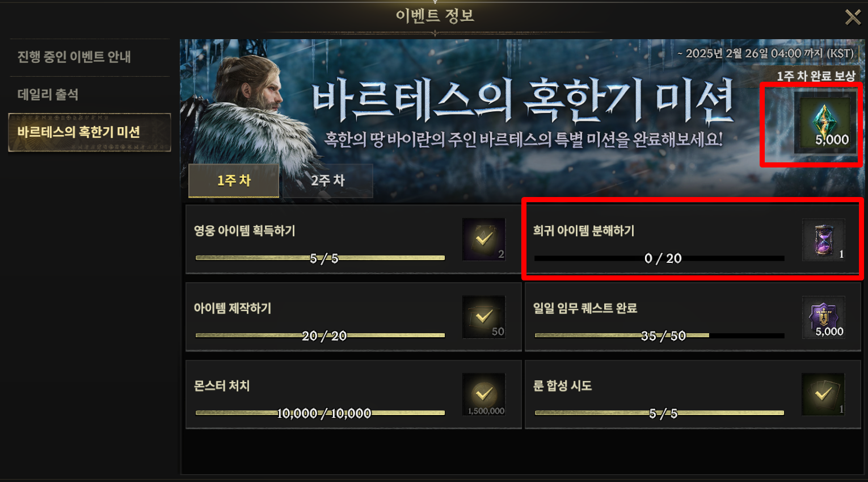Viewport: 868px width, 482px height.
Task: Click the completed checkmark reward for 영웅 아이템 획득하기
Action: click(x=484, y=240)
